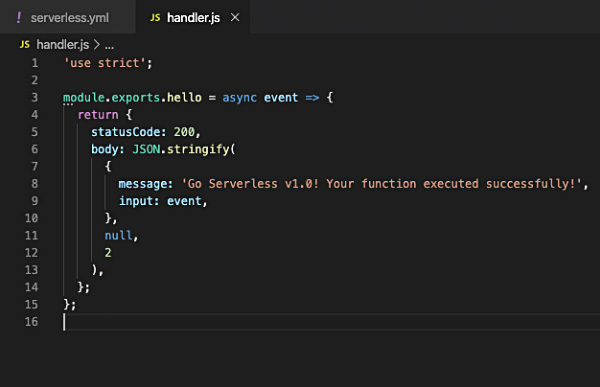Click JSON on line 6

coord(146,149)
